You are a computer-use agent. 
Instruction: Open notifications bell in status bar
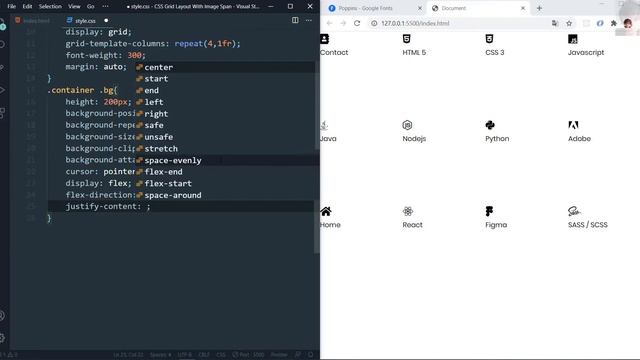tap(311, 355)
